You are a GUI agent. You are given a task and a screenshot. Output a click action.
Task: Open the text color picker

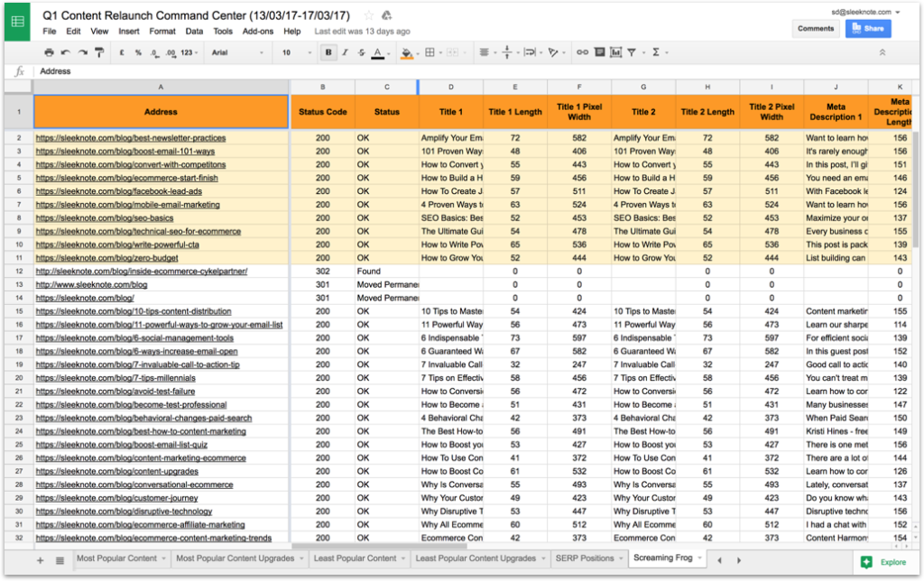(x=380, y=53)
